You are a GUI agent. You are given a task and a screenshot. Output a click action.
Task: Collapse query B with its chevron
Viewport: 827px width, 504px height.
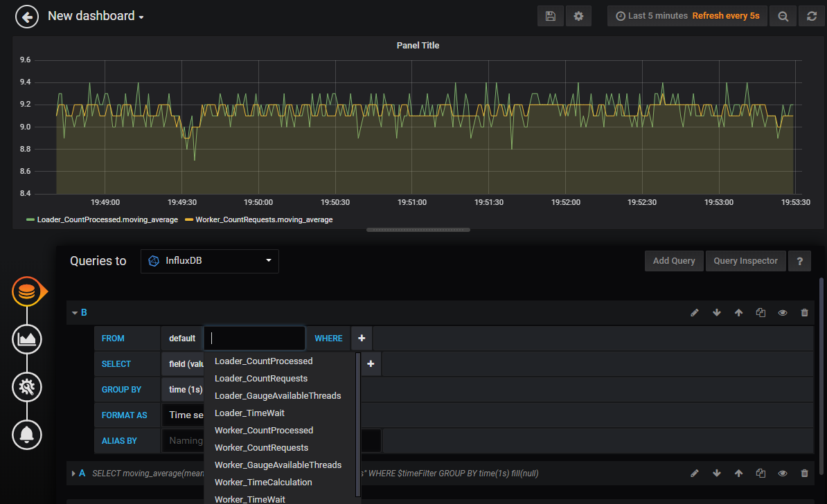(x=75, y=312)
